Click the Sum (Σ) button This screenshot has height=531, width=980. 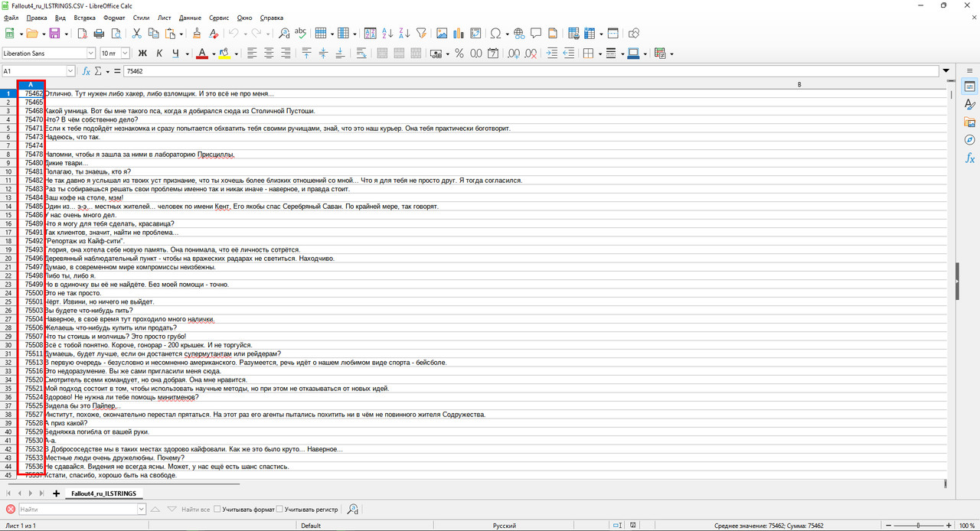pos(98,71)
